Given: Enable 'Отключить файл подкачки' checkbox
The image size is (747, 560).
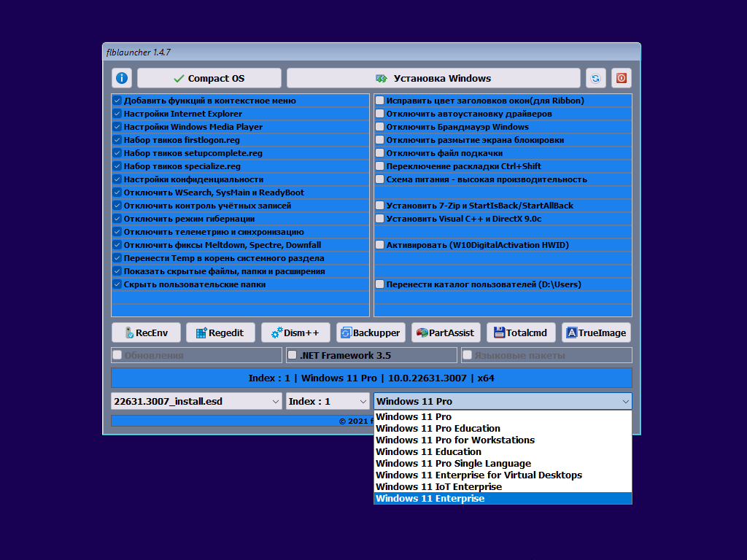Looking at the screenshot, I should point(380,153).
